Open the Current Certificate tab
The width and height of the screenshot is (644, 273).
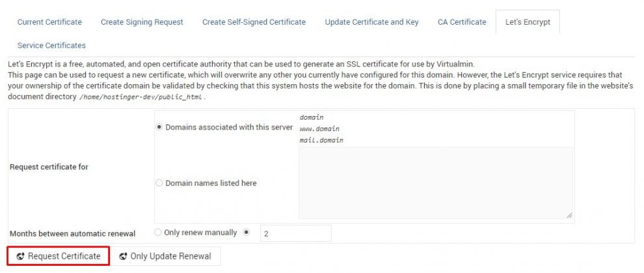[x=49, y=22]
